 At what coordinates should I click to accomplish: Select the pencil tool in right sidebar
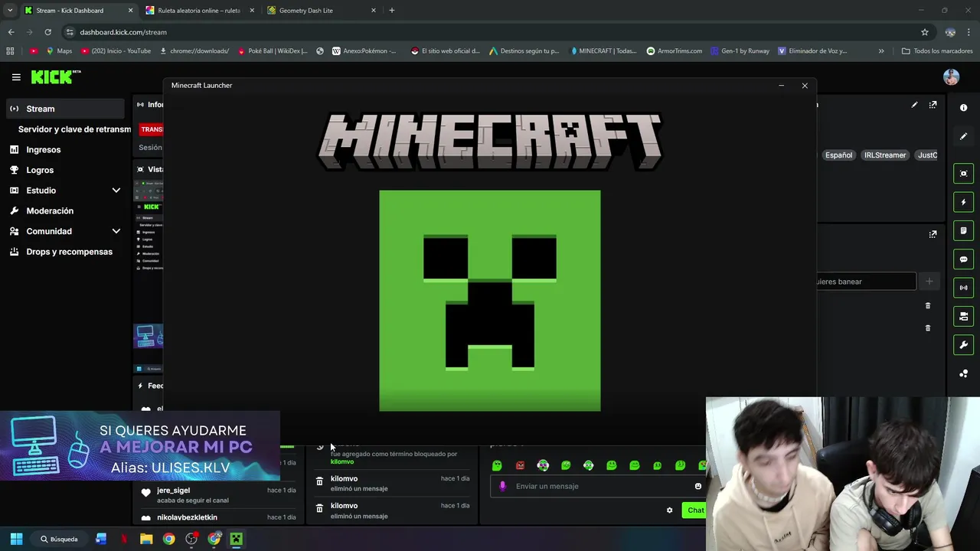click(963, 136)
